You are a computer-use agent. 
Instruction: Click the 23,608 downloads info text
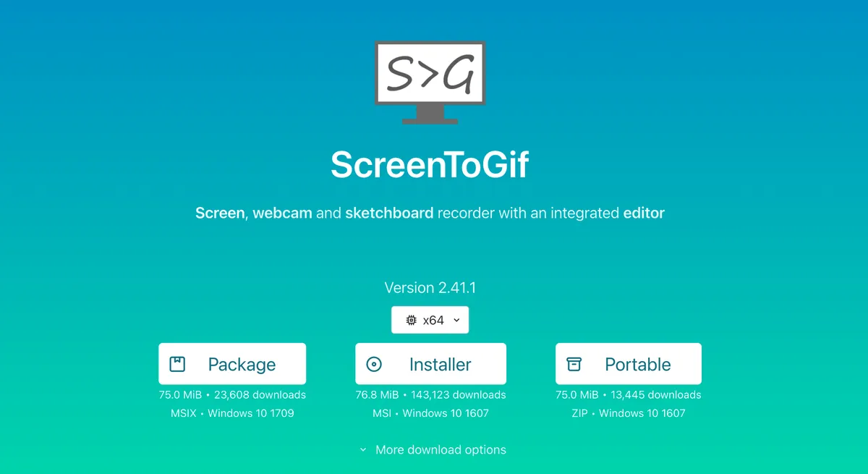pyautogui.click(x=260, y=395)
